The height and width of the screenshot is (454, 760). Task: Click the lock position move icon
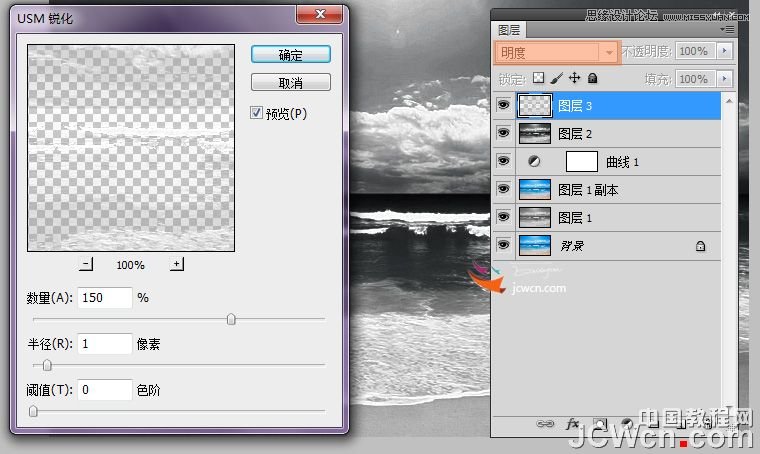[x=574, y=78]
